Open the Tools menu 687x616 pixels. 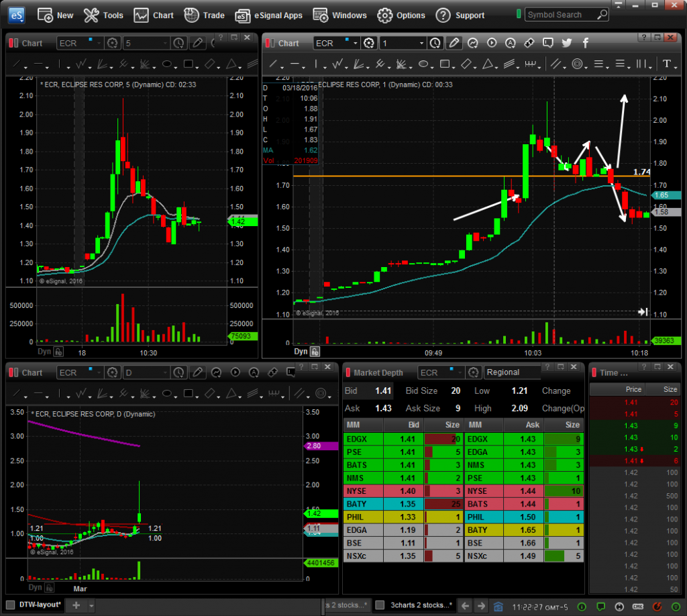[x=103, y=15]
